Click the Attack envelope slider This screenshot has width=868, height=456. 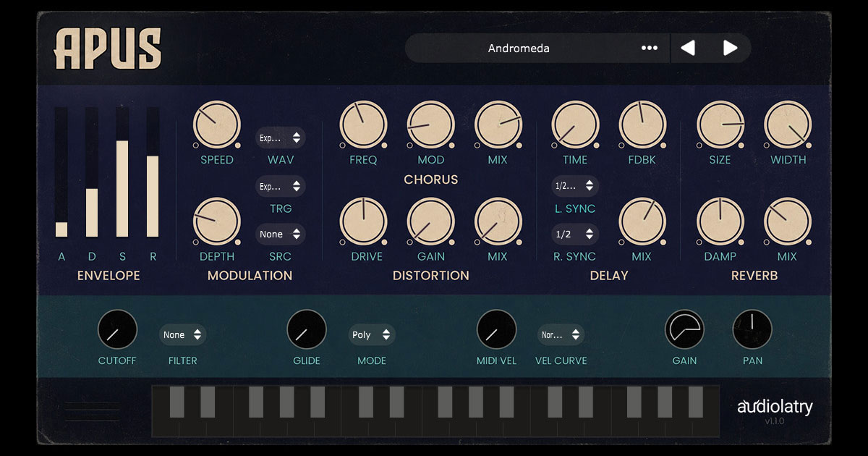point(61,172)
